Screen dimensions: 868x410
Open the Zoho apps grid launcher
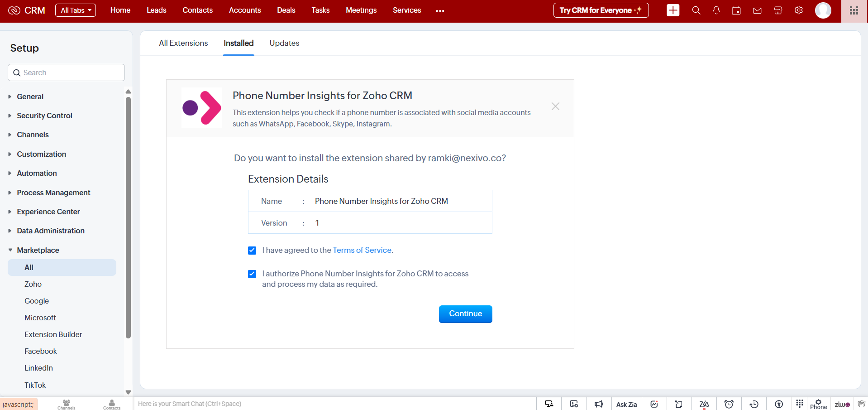pyautogui.click(x=854, y=10)
